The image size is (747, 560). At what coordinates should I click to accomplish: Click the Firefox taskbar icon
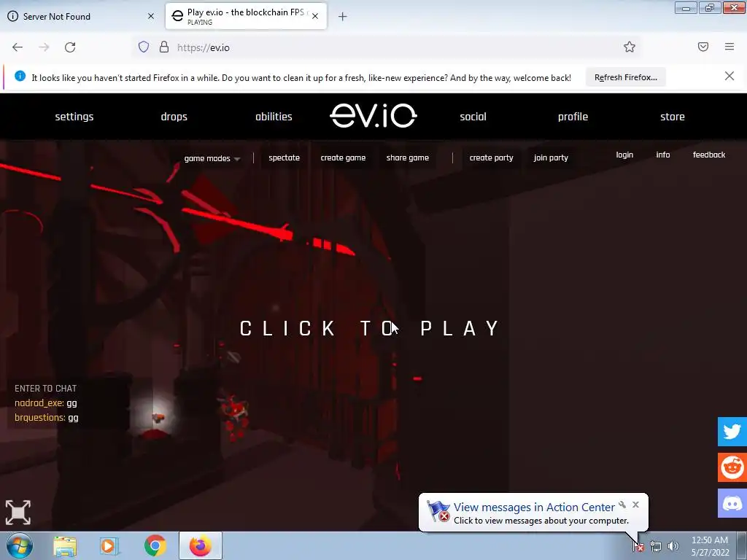(x=201, y=545)
